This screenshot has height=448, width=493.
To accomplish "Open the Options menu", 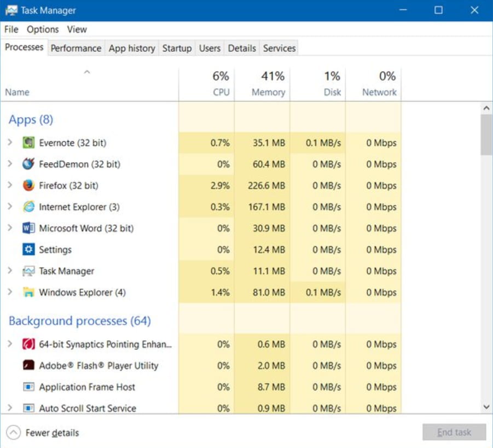I will [x=43, y=29].
